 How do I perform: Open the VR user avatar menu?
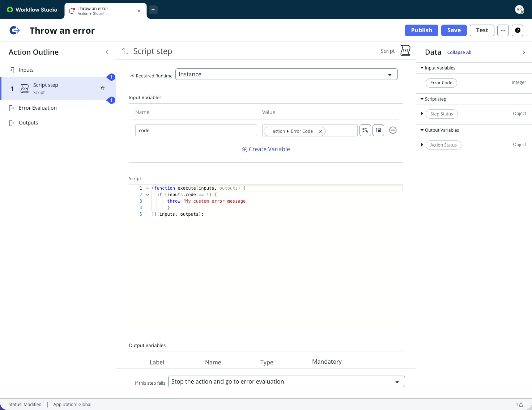[x=519, y=10]
